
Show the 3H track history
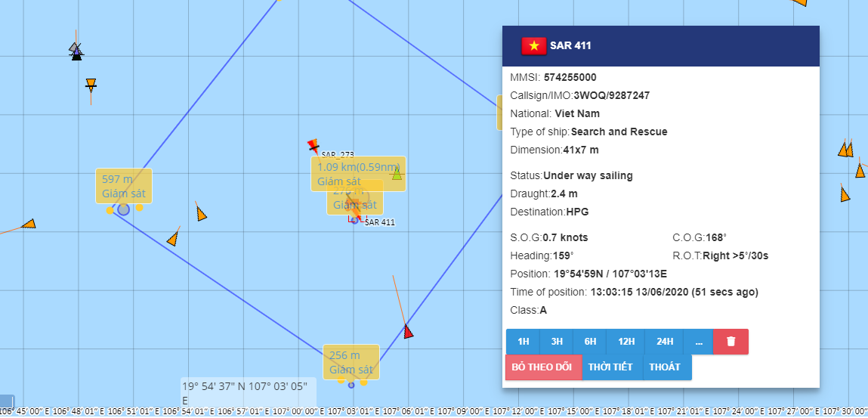(x=557, y=342)
